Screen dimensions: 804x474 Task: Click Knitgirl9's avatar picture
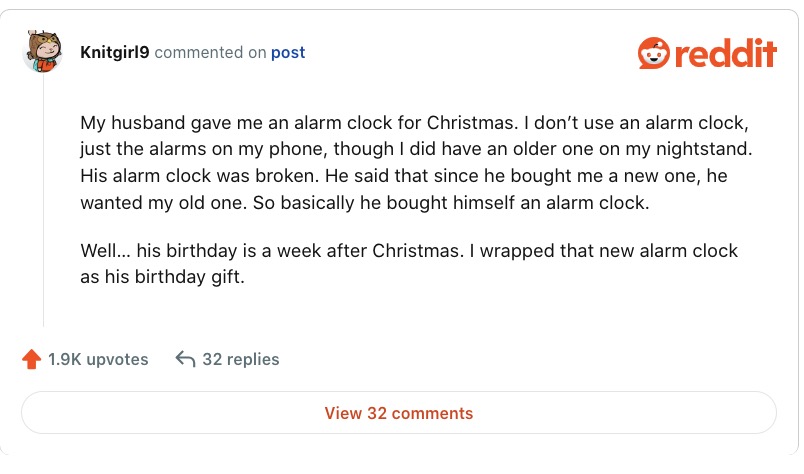point(43,52)
